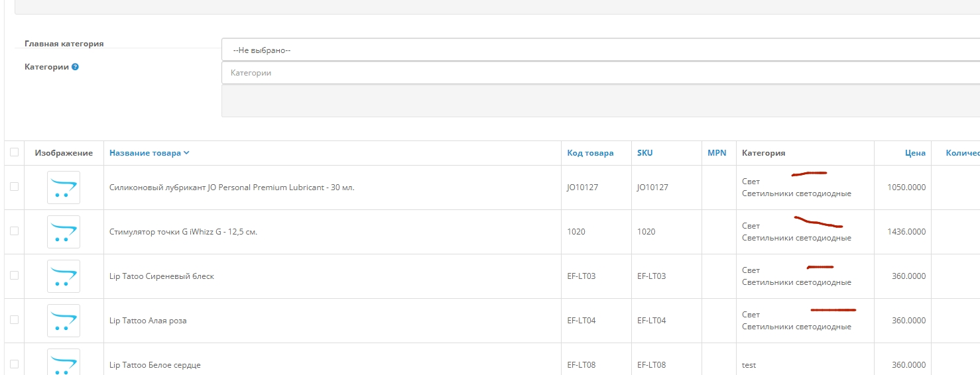This screenshot has height=375, width=980.
Task: Click image placeholder for Стимулятор точки G row
Action: tap(64, 232)
